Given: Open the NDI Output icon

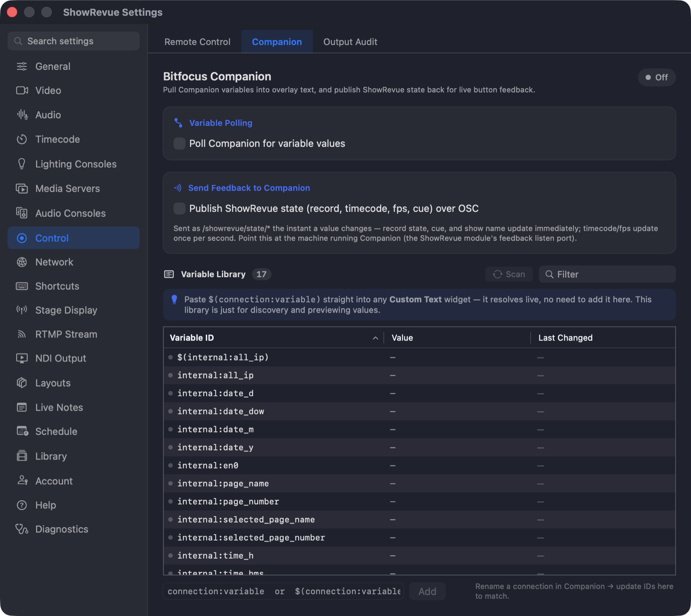Looking at the screenshot, I should (x=22, y=358).
